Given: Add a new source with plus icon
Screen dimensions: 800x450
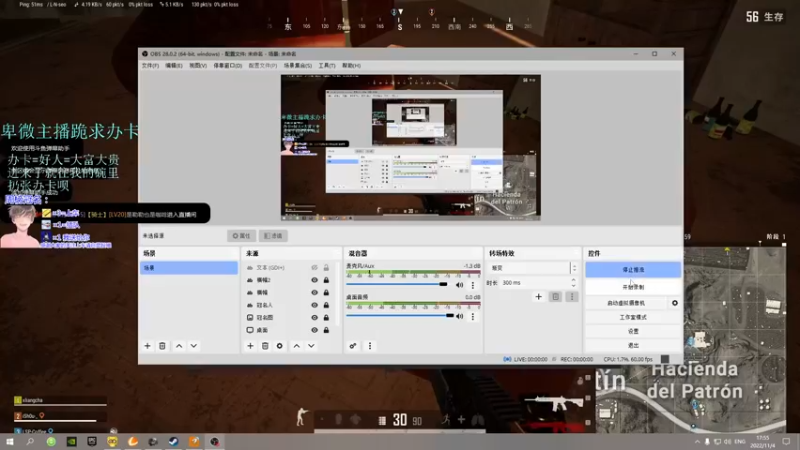Looking at the screenshot, I should (x=250, y=346).
